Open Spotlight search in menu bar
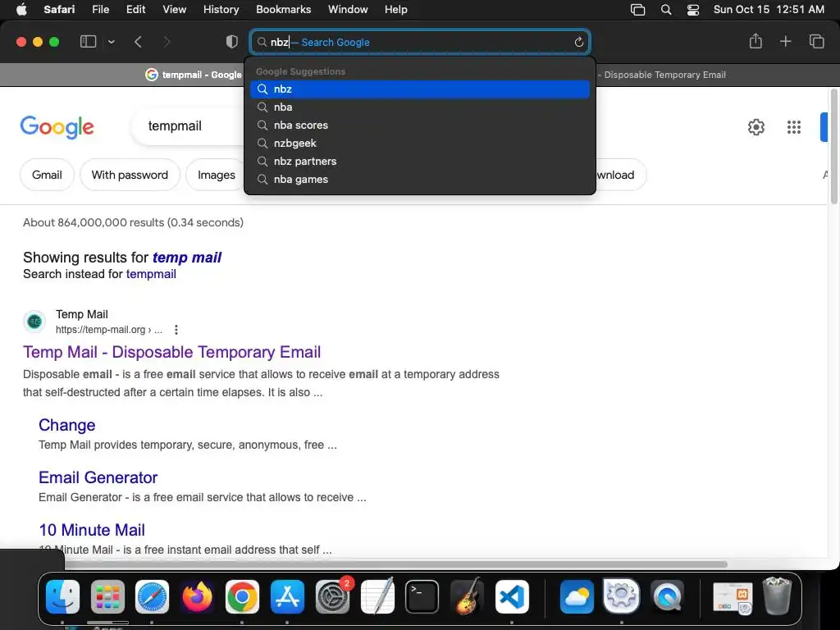This screenshot has height=630, width=840. tap(666, 10)
